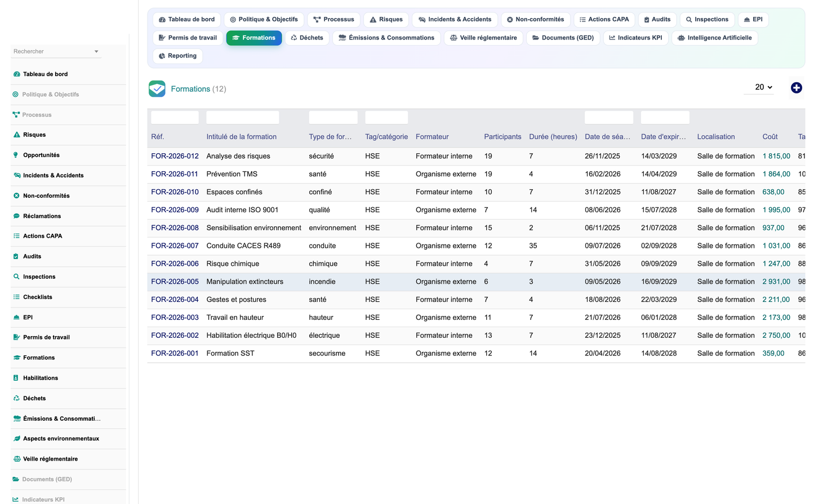
Task: Click the Documents (GED) folder icon in sidebar
Action: pos(16,479)
